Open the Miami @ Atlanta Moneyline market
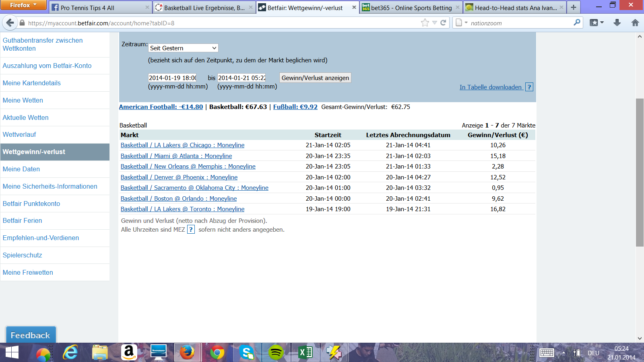Image resolution: width=644 pixels, height=362 pixels. [176, 156]
